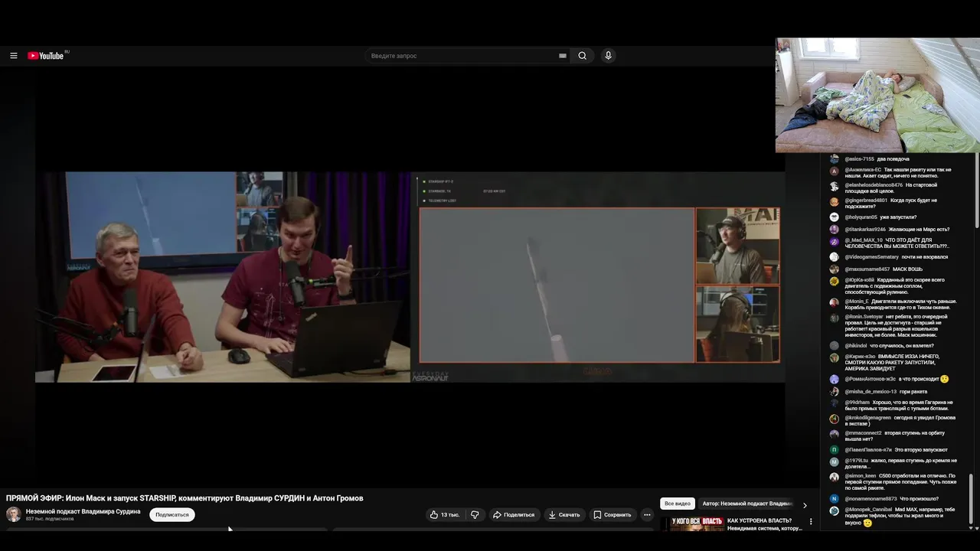Click username @VideogamesSematary in chat
980x551 pixels.
pyautogui.click(x=872, y=257)
